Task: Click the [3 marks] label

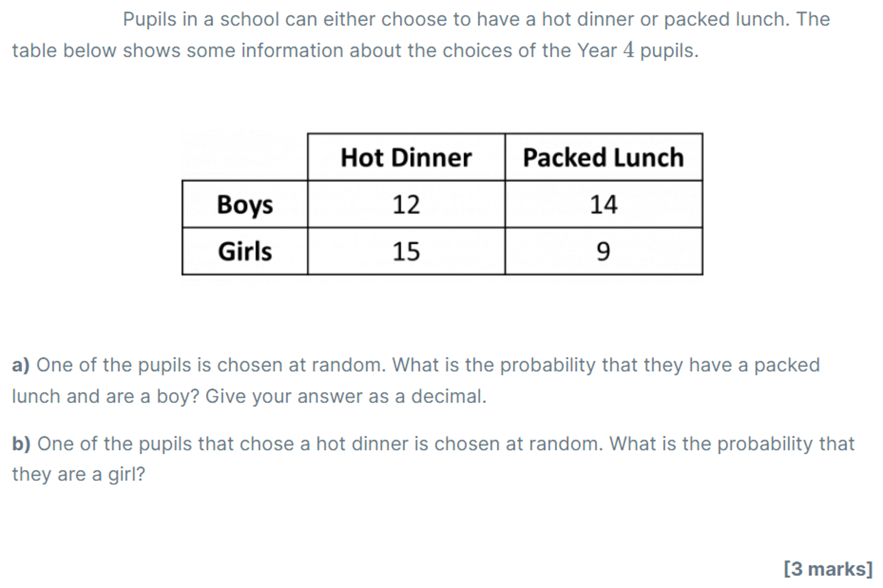Action: click(828, 569)
